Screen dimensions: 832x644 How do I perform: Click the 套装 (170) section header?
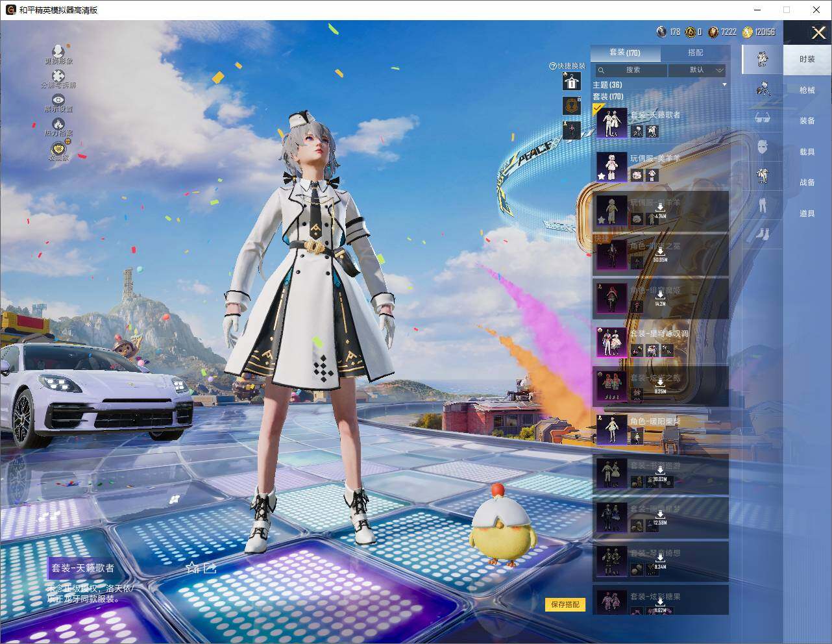point(608,97)
